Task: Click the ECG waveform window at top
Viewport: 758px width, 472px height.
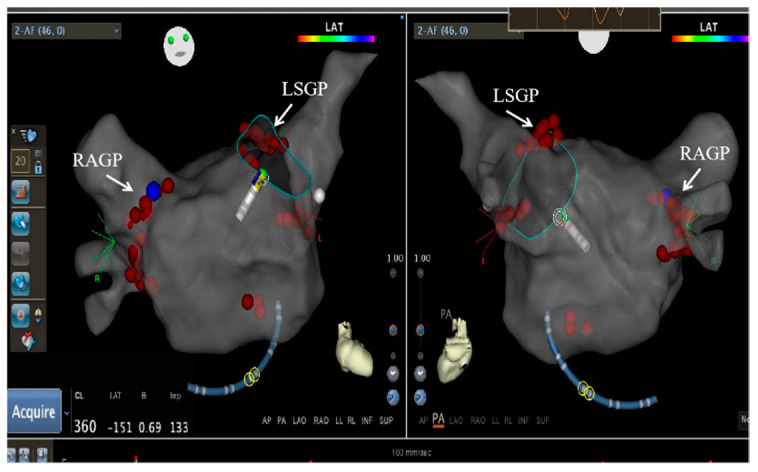Action: 584,19
